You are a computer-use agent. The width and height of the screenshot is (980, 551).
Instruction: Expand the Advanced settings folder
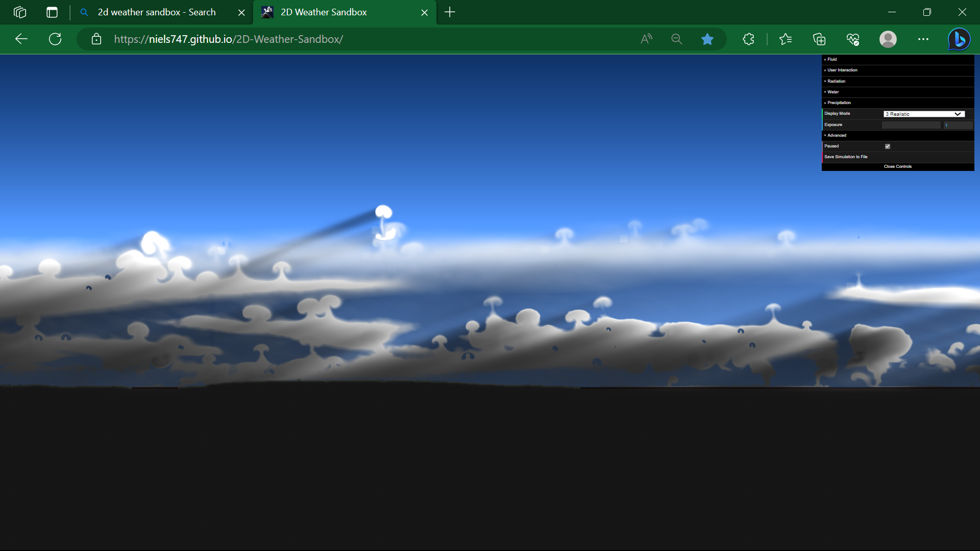[x=897, y=135]
